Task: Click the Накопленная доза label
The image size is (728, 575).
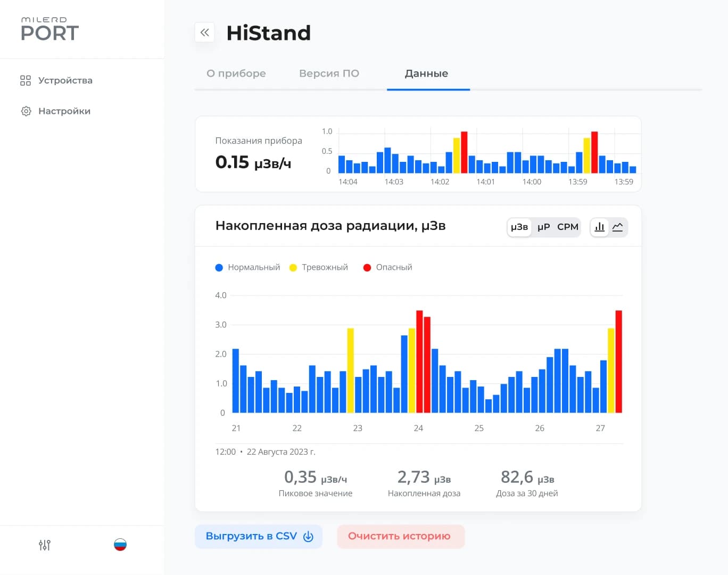Action: pyautogui.click(x=424, y=494)
